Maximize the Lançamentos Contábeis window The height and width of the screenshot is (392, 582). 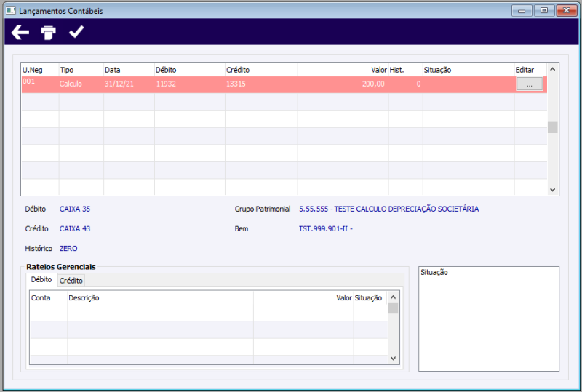tap(544, 10)
